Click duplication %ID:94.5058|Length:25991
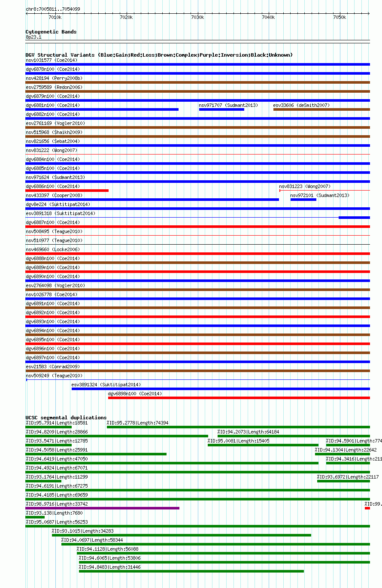 [x=57, y=450]
